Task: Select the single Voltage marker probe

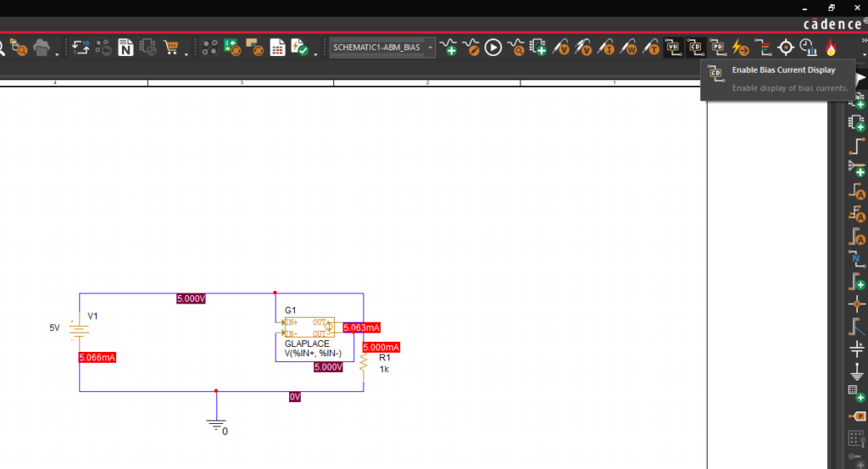Action: click(x=560, y=47)
